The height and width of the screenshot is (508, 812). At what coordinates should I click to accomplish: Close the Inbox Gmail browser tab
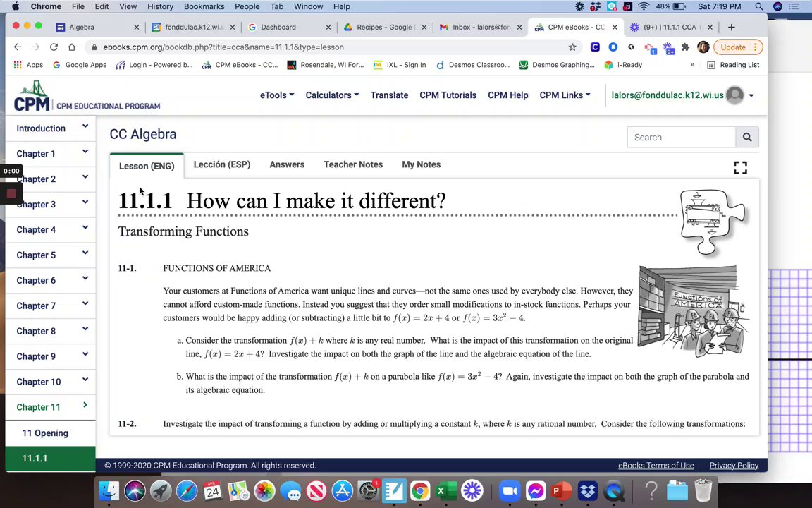(519, 27)
